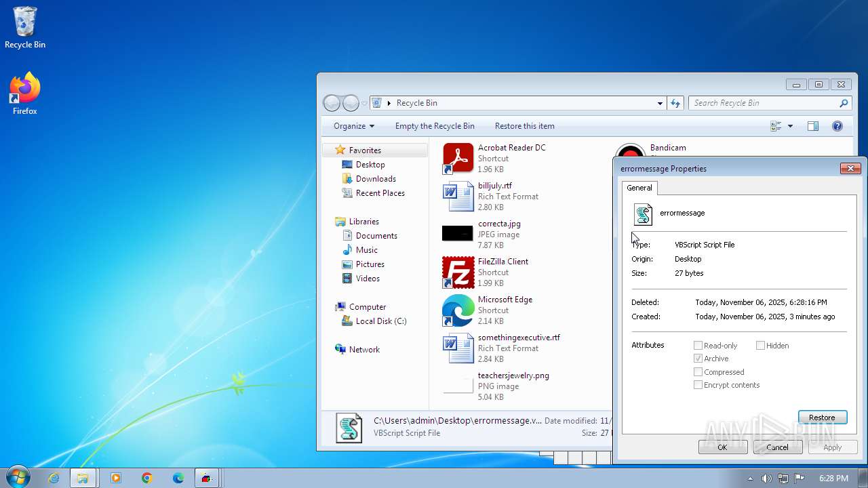Screen dimensions: 868x488
Task: Open Google Chrome from taskbar
Action: pos(146,478)
